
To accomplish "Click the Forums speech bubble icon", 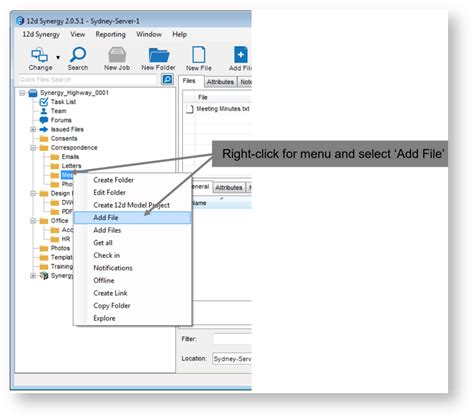I will (44, 120).
